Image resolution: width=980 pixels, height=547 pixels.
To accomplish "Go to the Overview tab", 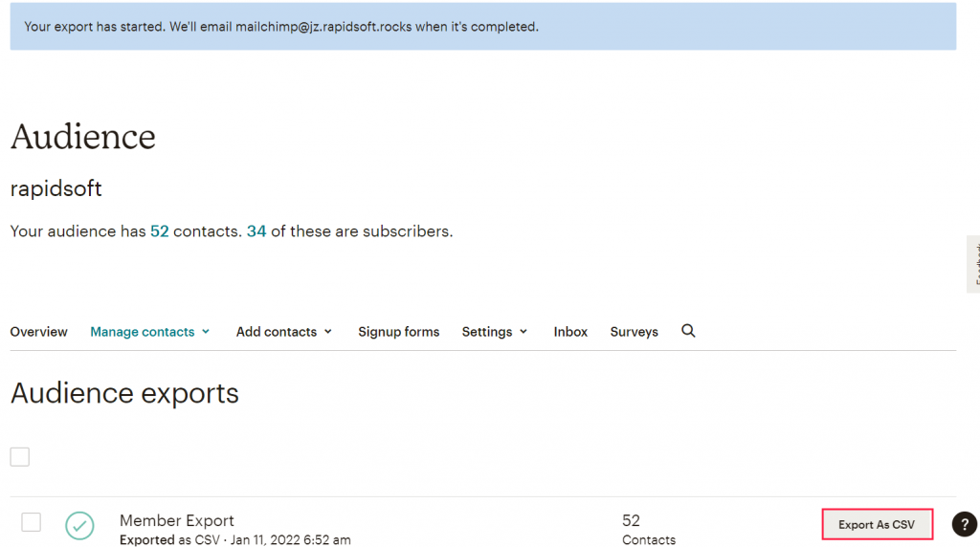I will click(x=39, y=332).
